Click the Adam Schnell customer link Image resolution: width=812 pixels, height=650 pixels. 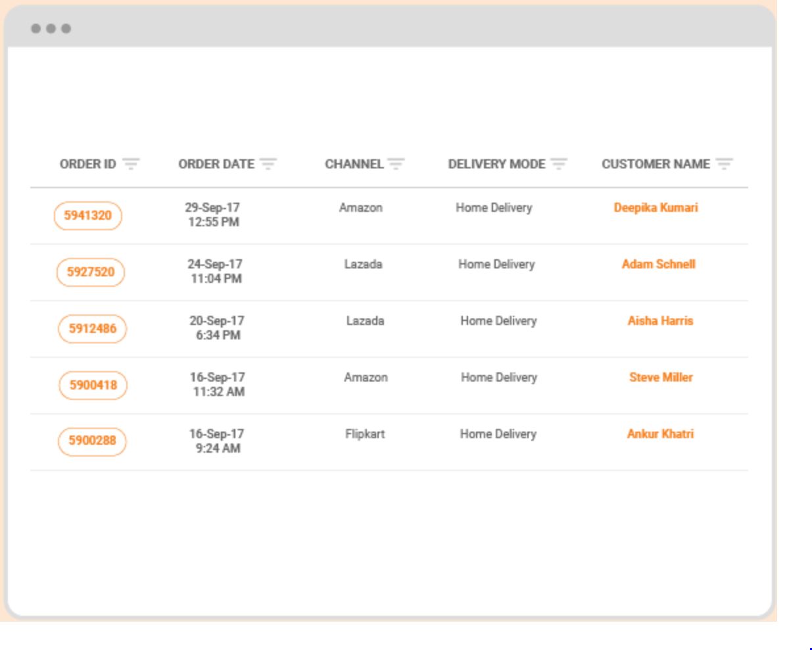click(x=658, y=264)
